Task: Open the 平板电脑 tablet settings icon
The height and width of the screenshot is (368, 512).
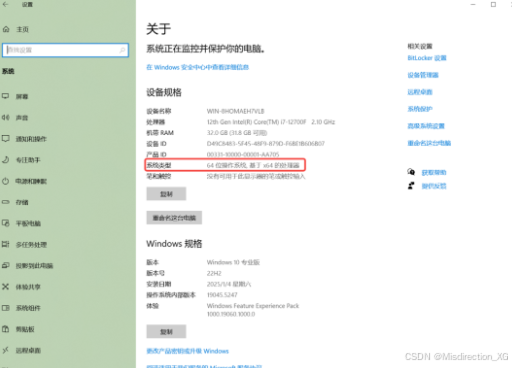Action: (6, 223)
